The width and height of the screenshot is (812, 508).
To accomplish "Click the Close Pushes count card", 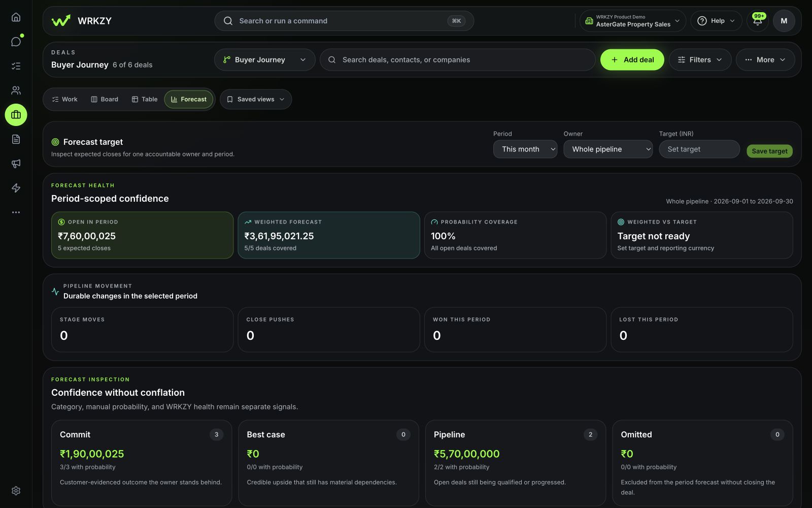I will click(x=329, y=330).
